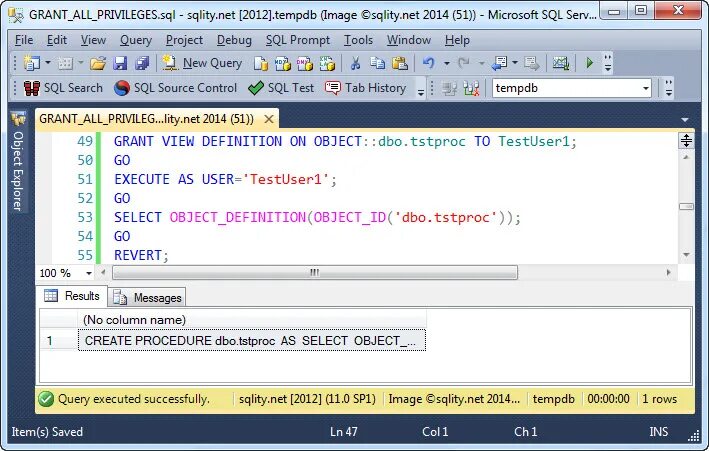Open SQL editor toolbar overflow options

point(669,89)
